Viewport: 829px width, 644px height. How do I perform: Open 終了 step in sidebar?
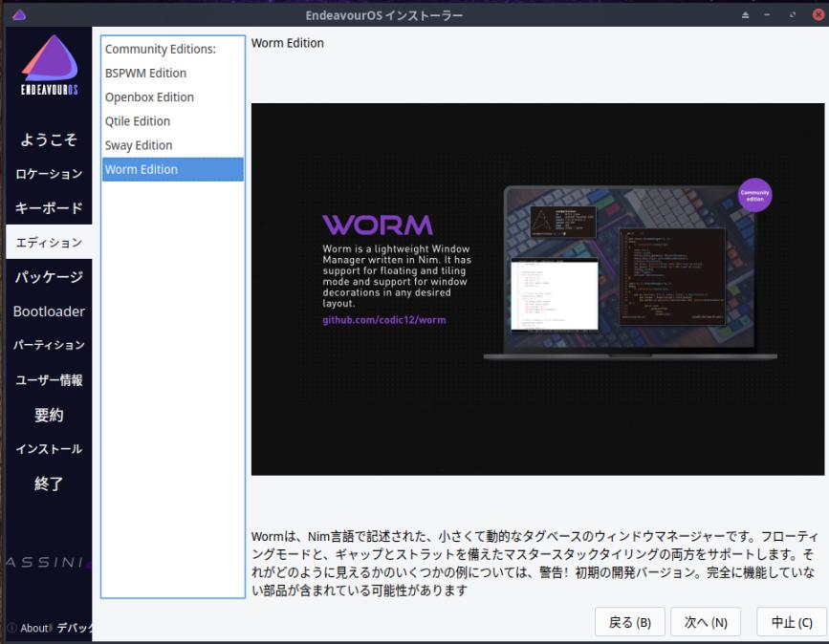[x=49, y=483]
